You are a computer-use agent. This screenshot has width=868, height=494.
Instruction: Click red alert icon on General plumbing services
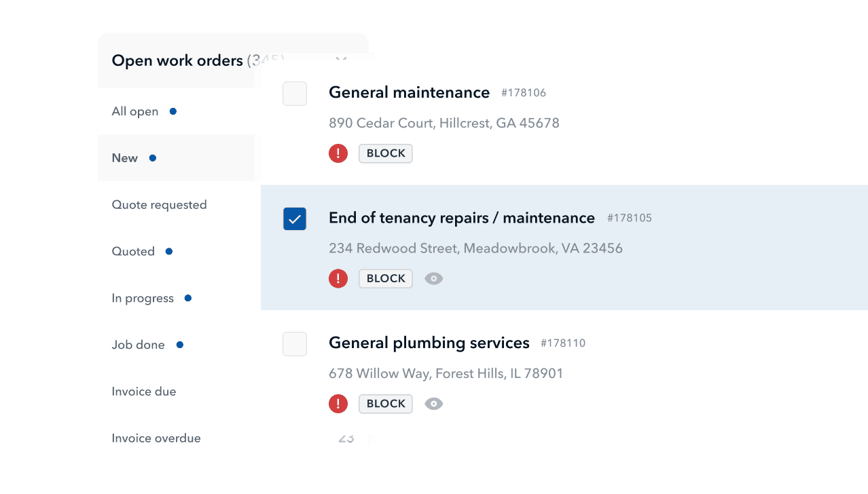point(338,404)
